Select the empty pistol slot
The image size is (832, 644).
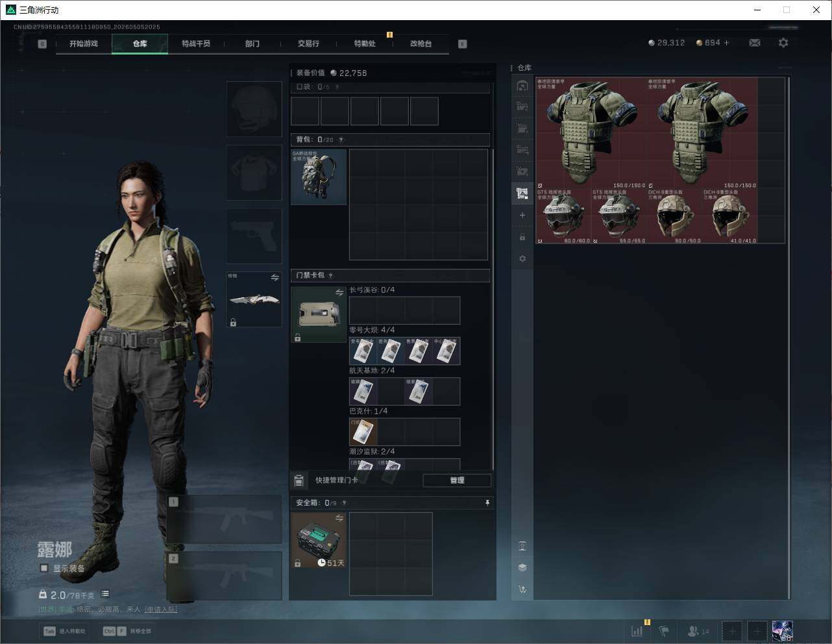254,236
